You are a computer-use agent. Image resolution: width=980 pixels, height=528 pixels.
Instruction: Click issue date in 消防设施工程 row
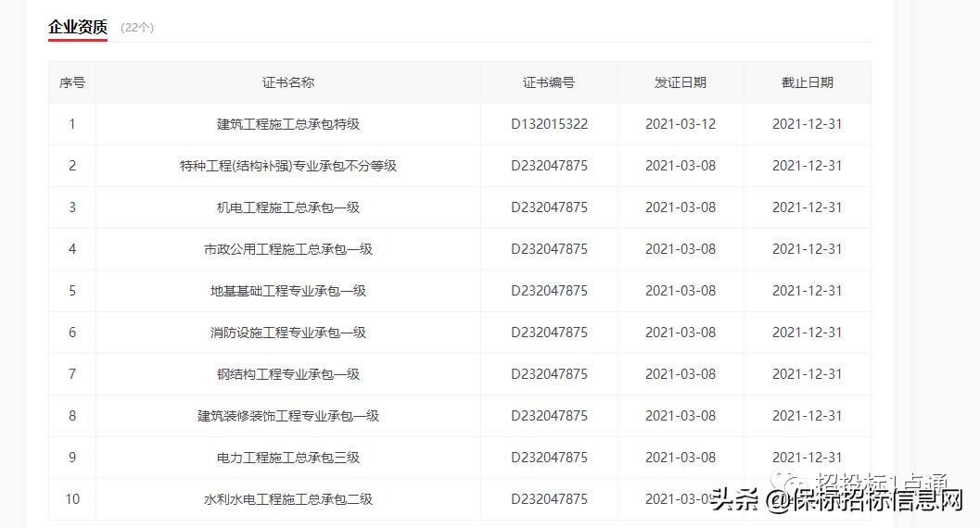[x=681, y=333]
